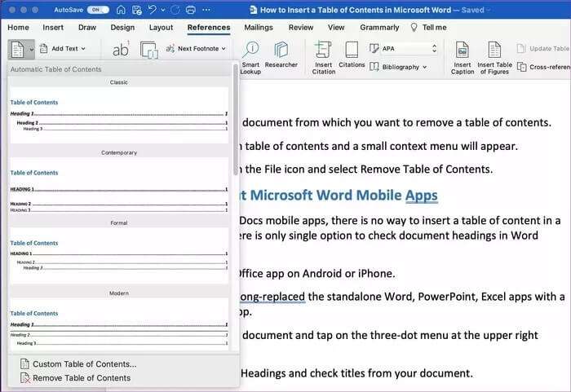Expand the Next Footnote dropdown arrow
Screen dimensions: 571x392
[224, 48]
